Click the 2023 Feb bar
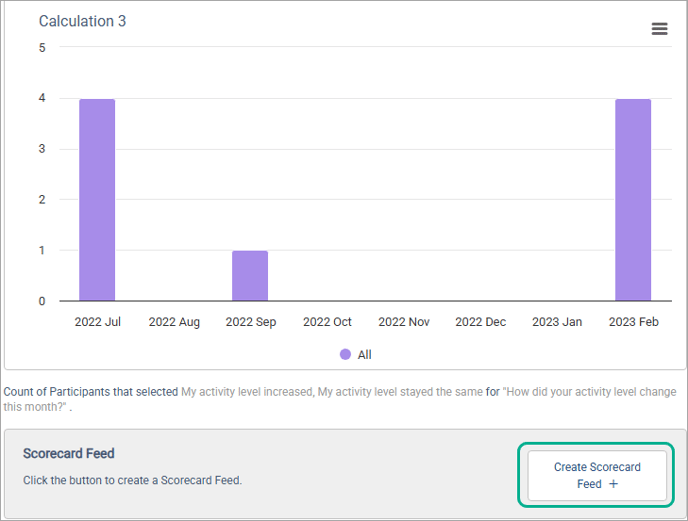 click(632, 200)
